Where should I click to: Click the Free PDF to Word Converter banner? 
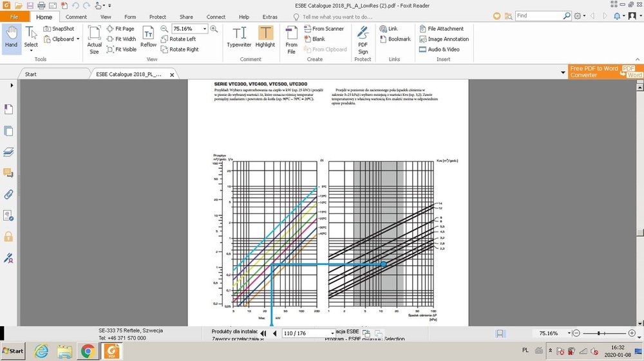pos(605,72)
